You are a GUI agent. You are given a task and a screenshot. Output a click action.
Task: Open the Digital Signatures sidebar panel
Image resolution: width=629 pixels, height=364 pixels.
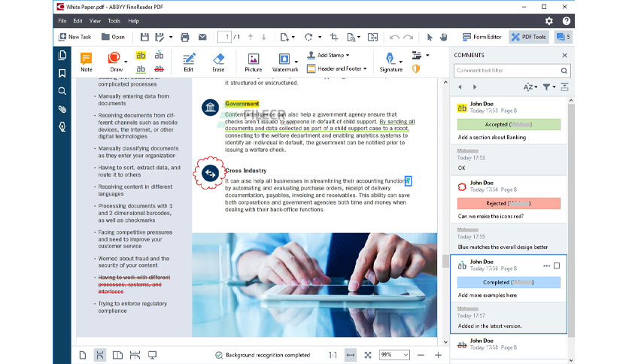62,126
